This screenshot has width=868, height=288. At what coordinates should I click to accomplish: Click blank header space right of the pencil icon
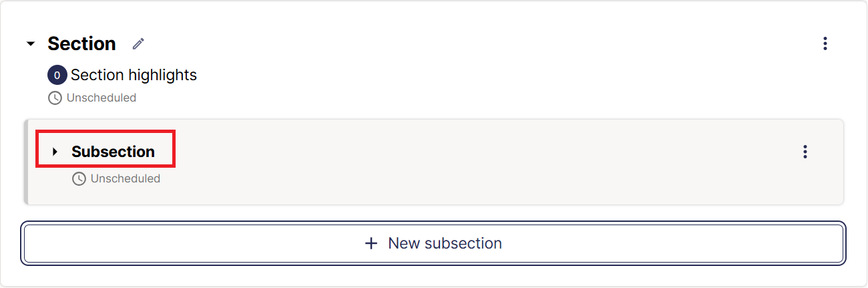pyautogui.click(x=467, y=44)
